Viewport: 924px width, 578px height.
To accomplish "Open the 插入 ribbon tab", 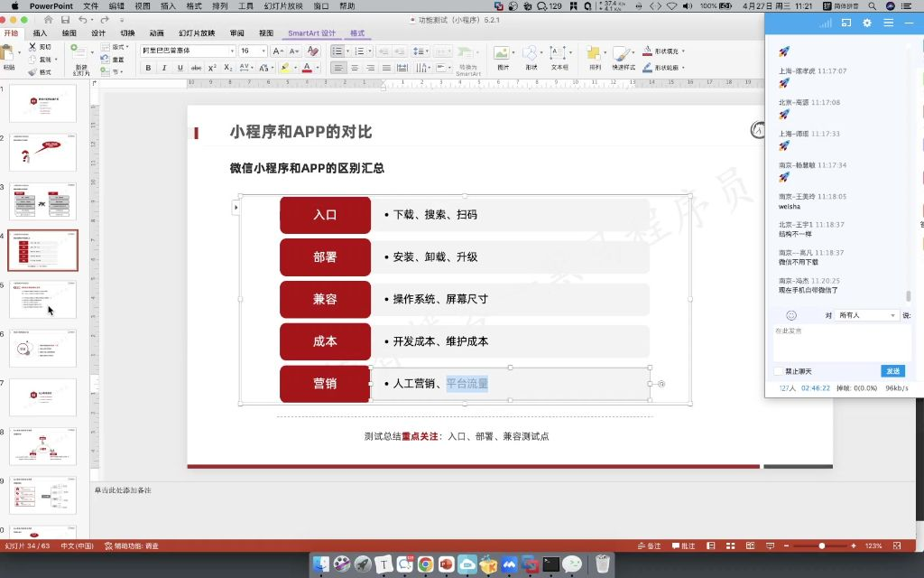I will coord(40,33).
